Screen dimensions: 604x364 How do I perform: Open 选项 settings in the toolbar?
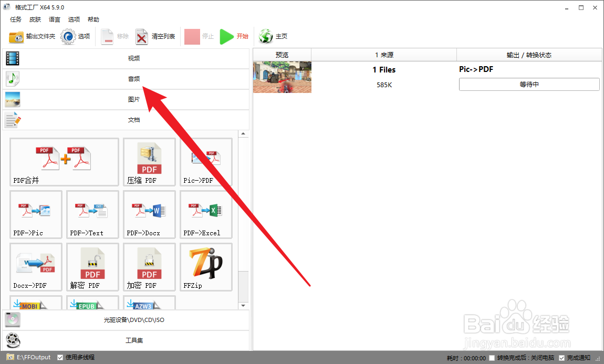coord(76,37)
